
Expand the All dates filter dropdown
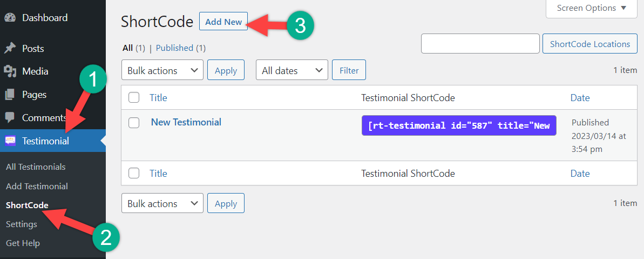click(x=292, y=70)
